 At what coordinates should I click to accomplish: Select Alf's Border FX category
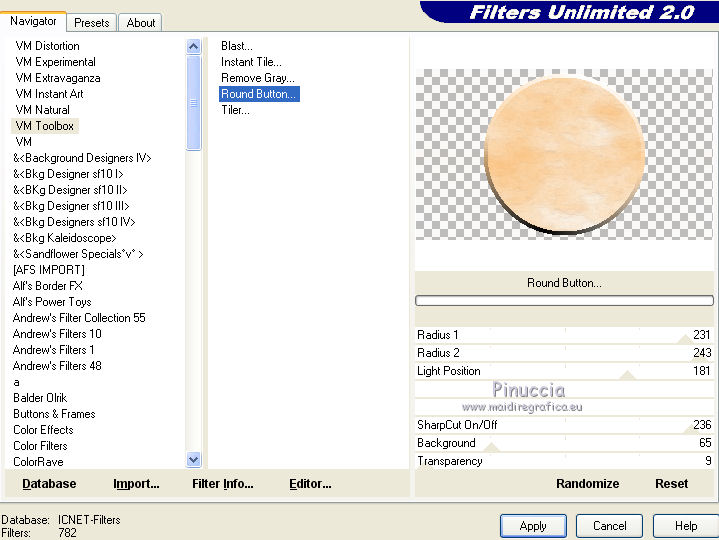pos(48,286)
